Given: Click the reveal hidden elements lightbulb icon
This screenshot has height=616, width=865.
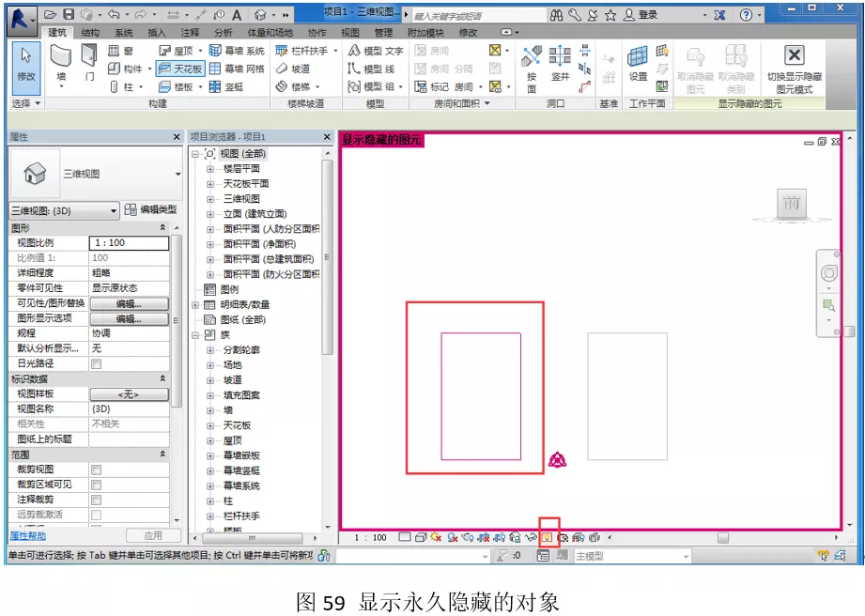Looking at the screenshot, I should pos(548,537).
